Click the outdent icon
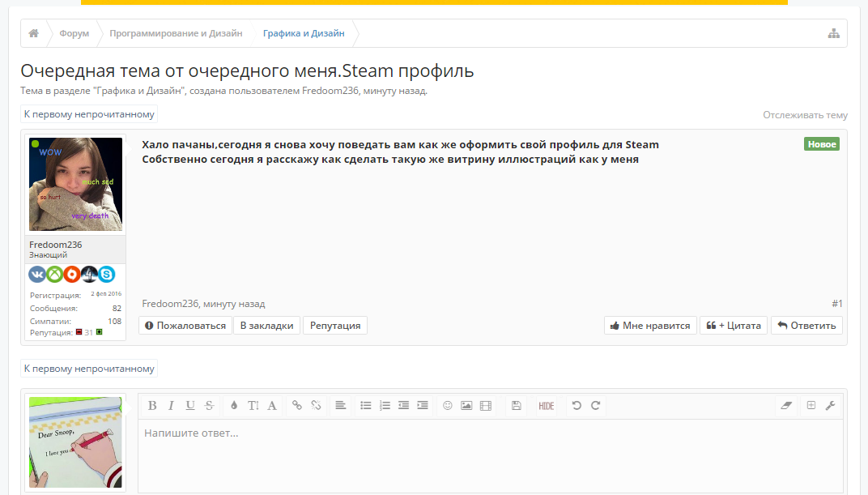868x495 pixels. [x=403, y=406]
